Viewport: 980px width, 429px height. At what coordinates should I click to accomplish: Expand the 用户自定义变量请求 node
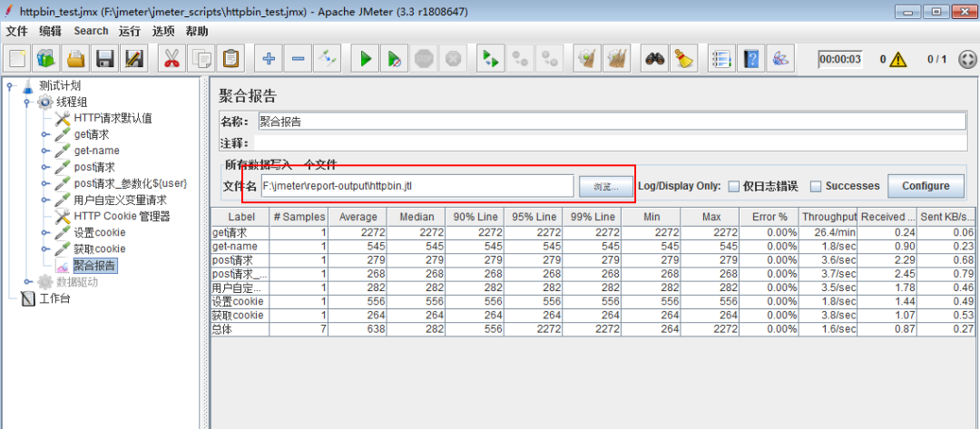(x=45, y=200)
